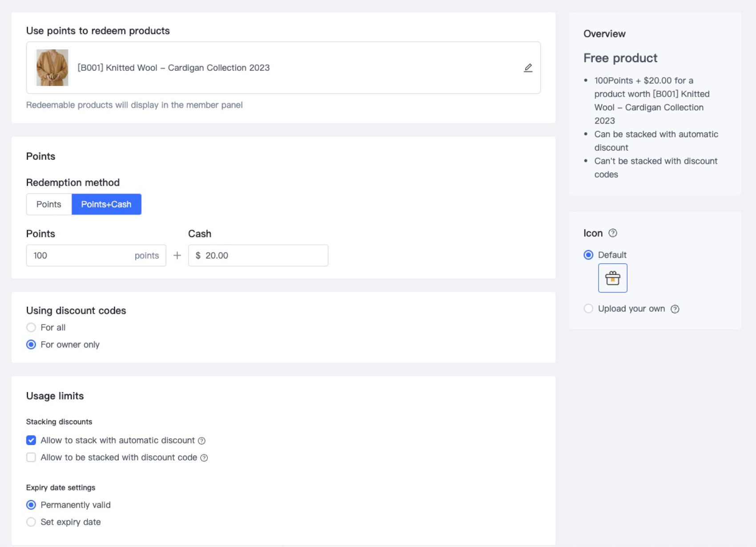Screen dimensions: 756x547
Task: Uncheck Allow to stack with automatic discount
Action: pos(31,440)
